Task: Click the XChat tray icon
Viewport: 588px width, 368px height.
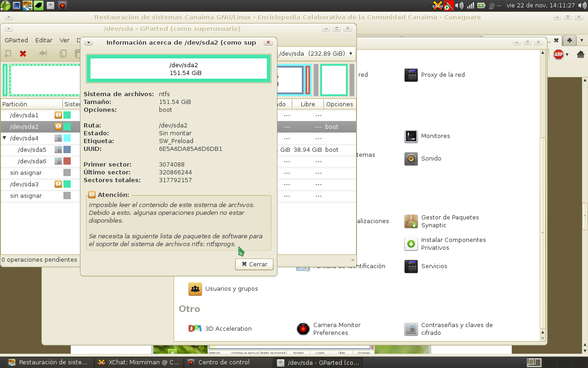Action: pyautogui.click(x=438, y=6)
